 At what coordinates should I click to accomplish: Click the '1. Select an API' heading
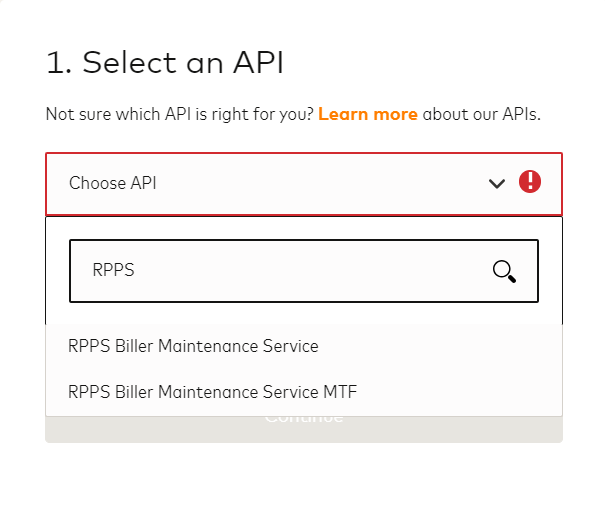click(x=165, y=63)
